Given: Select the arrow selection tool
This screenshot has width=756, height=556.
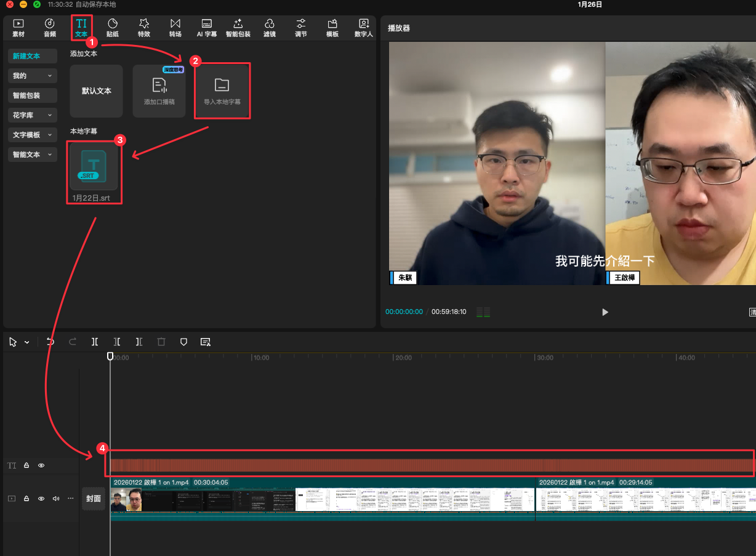Looking at the screenshot, I should pos(14,342).
